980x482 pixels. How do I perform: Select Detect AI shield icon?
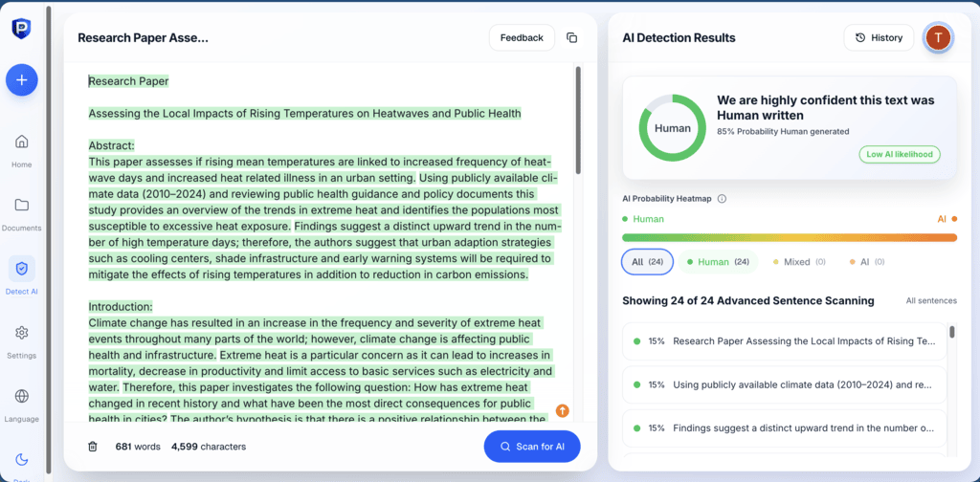pos(21,269)
